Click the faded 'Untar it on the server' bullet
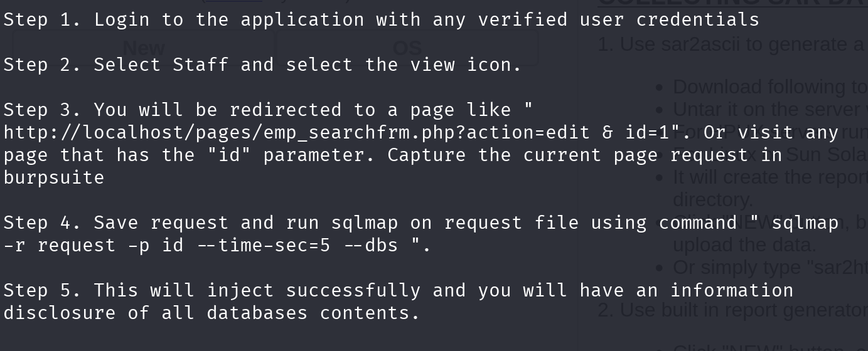 [770, 110]
